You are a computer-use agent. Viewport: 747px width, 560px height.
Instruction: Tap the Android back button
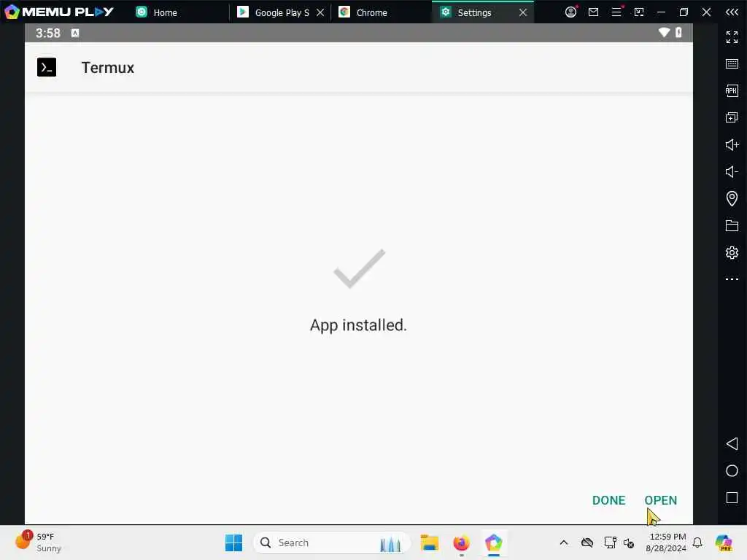pyautogui.click(x=732, y=444)
